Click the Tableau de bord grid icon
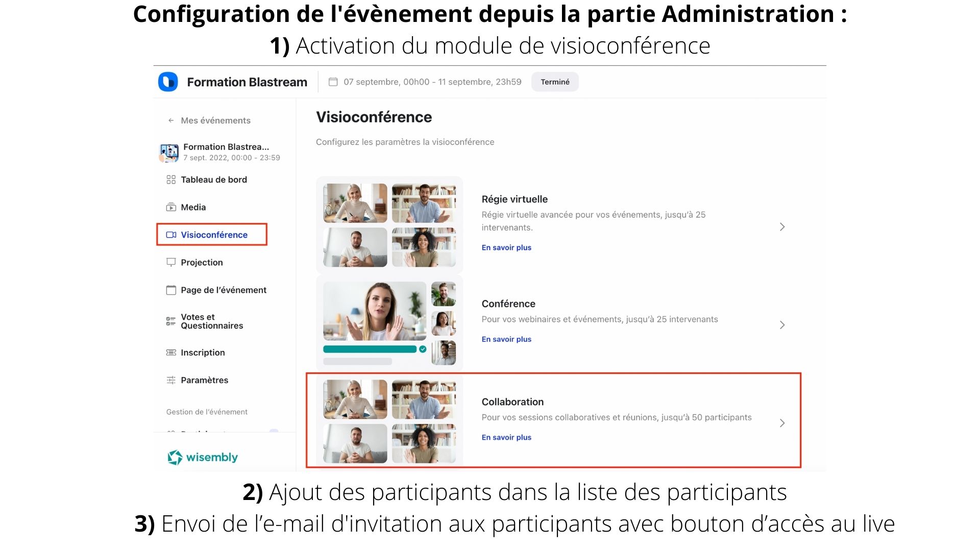The height and width of the screenshot is (551, 980). point(171,180)
